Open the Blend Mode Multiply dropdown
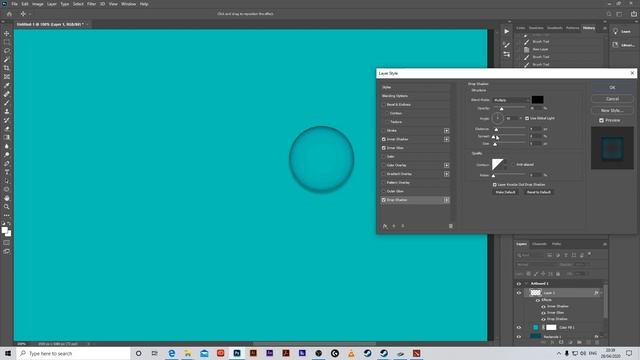Screen dimensions: 640x360 pyautogui.click(x=511, y=100)
